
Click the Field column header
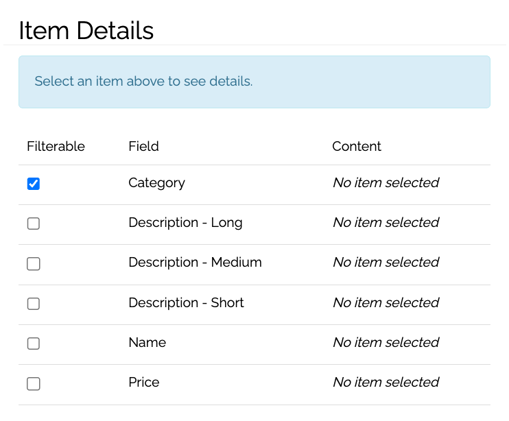click(x=144, y=146)
